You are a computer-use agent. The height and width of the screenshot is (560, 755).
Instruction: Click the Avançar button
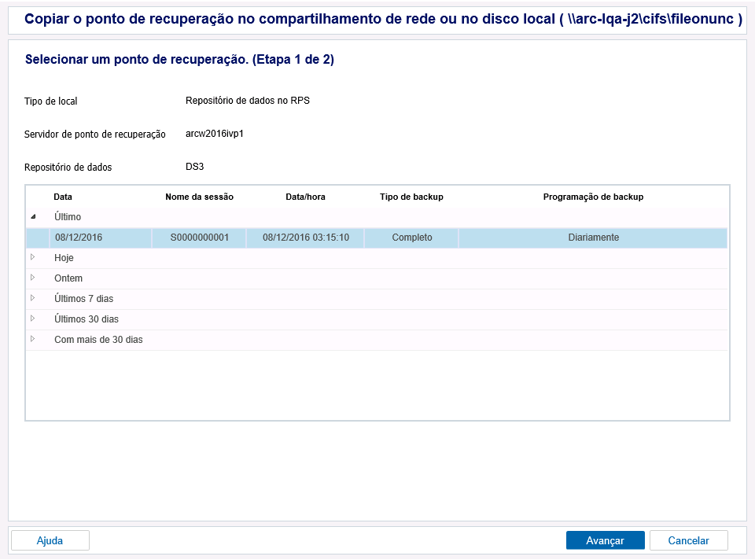(606, 540)
